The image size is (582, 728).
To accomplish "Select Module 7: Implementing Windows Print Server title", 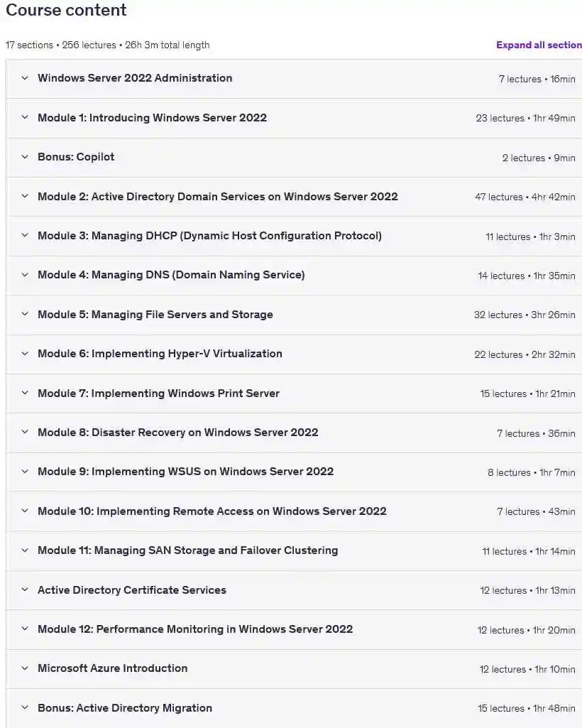I will point(159,393).
